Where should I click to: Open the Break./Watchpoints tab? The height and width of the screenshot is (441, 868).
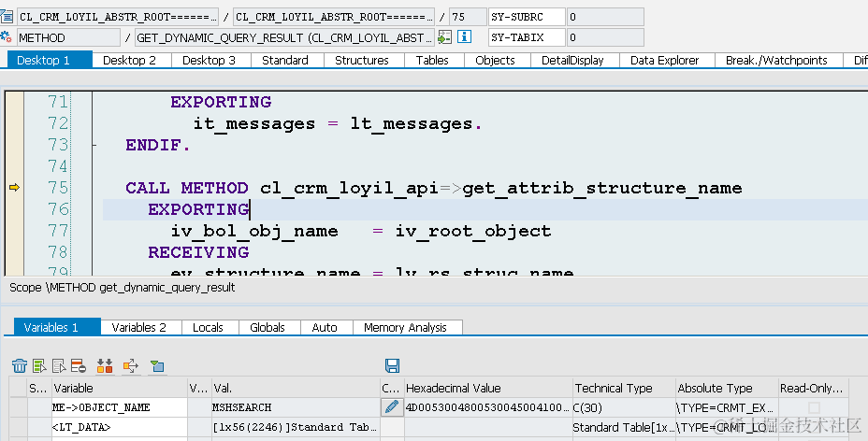[x=776, y=60]
